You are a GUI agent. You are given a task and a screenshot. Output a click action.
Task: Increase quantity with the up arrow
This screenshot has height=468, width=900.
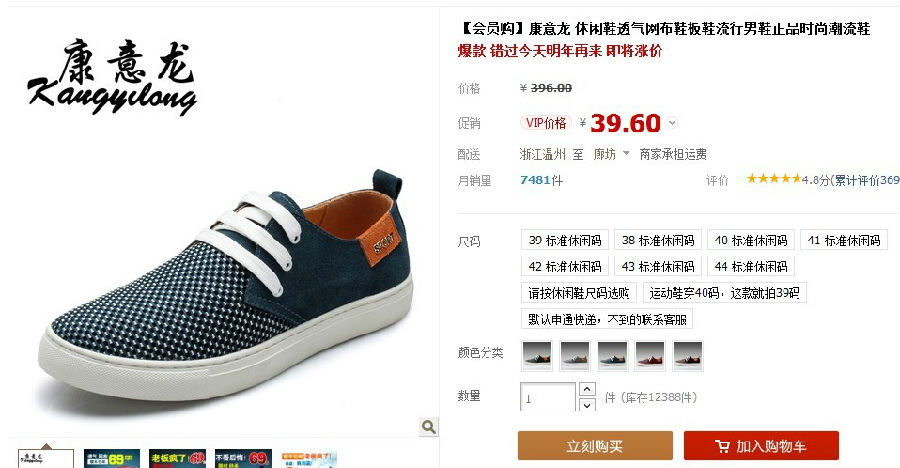click(587, 389)
